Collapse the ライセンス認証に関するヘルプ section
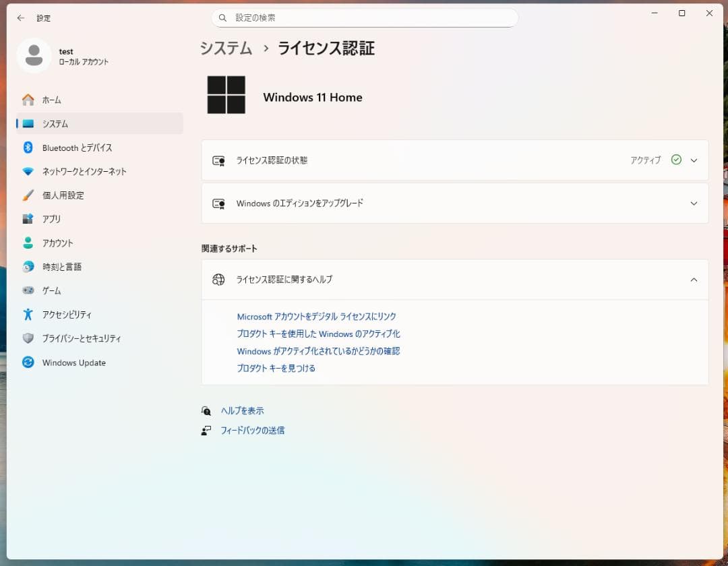Screen dimensions: 728x566 click(x=694, y=279)
